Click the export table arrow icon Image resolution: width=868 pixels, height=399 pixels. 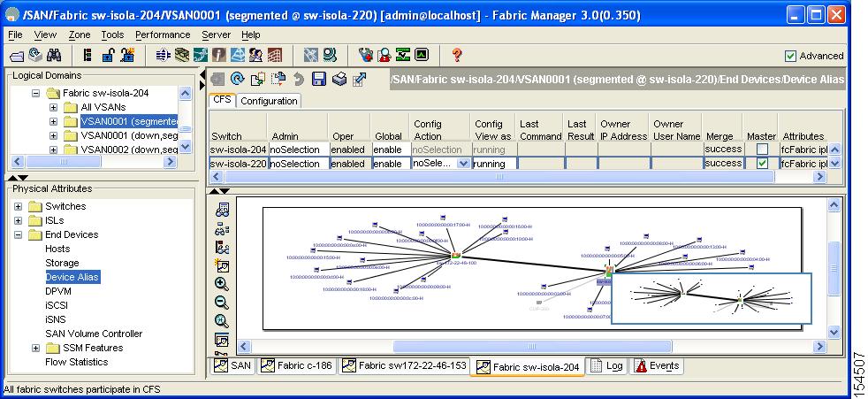360,80
